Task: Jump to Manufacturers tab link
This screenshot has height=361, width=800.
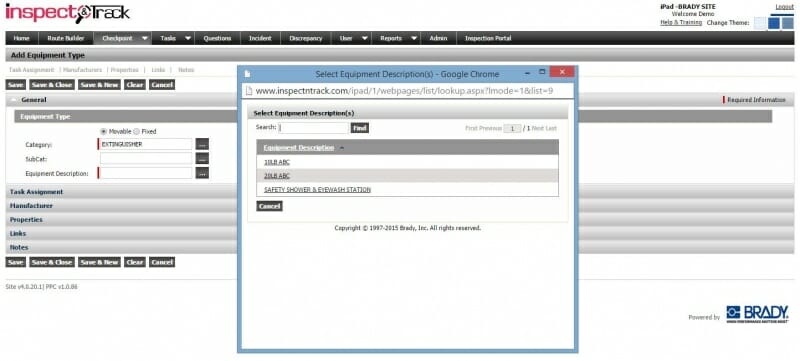Action: click(x=83, y=70)
